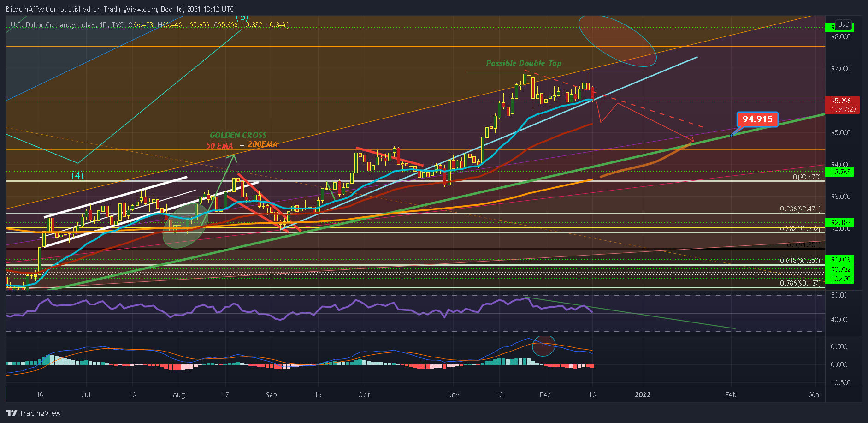Select the Fibonacci label '0(93.473)'
868x423 pixels.
807,177
